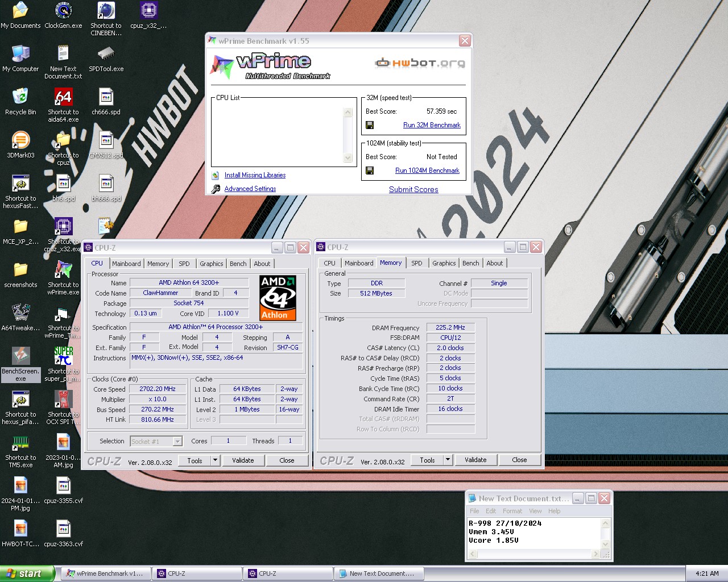Launch 3DMark03 desktop icon
This screenshot has height=582, width=728.
20,145
